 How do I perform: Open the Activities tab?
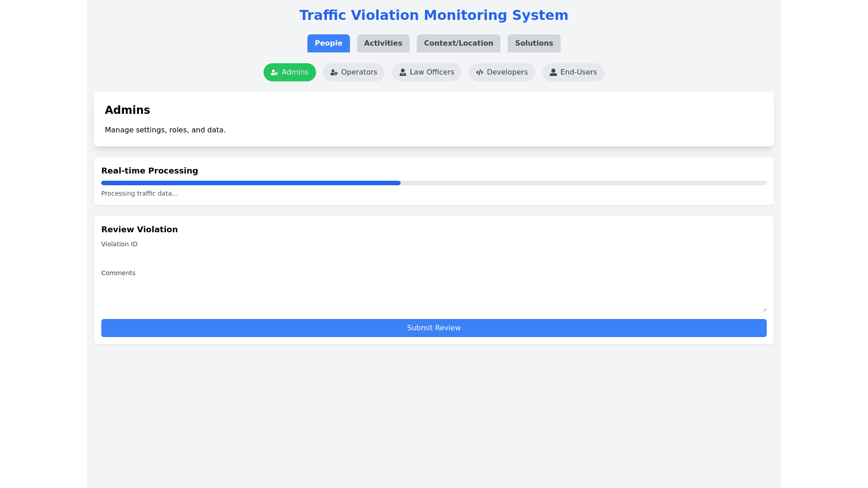point(383,43)
